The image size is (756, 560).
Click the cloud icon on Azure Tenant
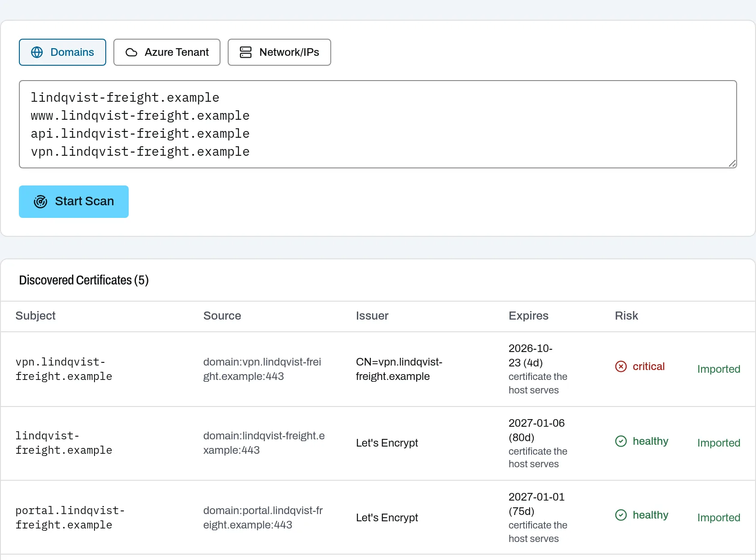coord(131,52)
